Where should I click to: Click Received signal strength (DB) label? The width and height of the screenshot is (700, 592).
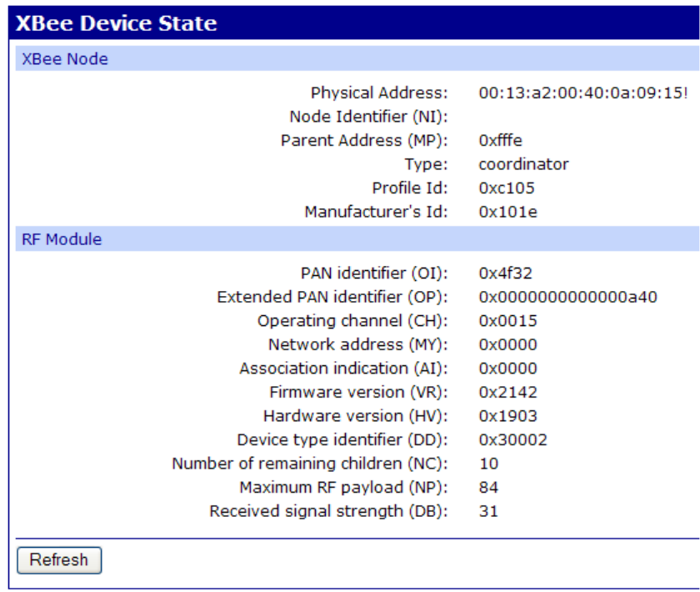point(328,511)
